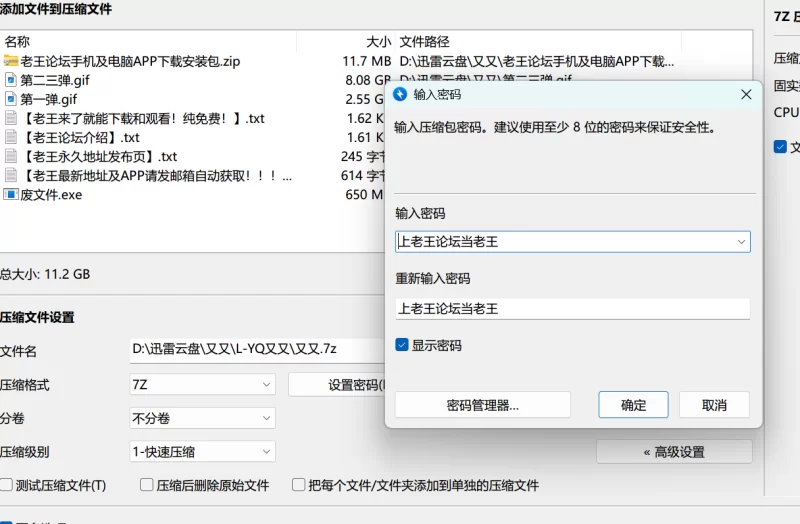Click 确定 to confirm password
The image size is (800, 524).
pyautogui.click(x=633, y=405)
